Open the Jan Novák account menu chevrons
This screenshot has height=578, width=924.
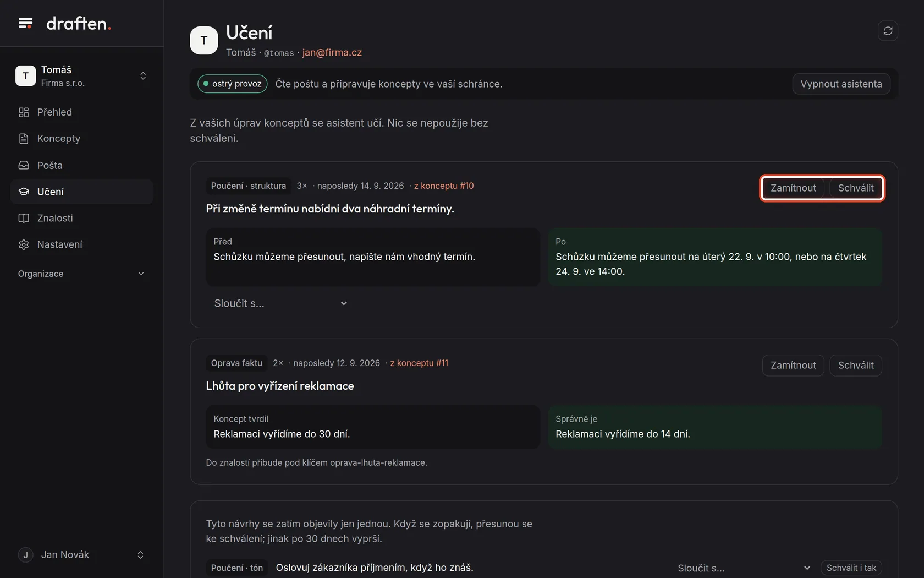tap(140, 555)
